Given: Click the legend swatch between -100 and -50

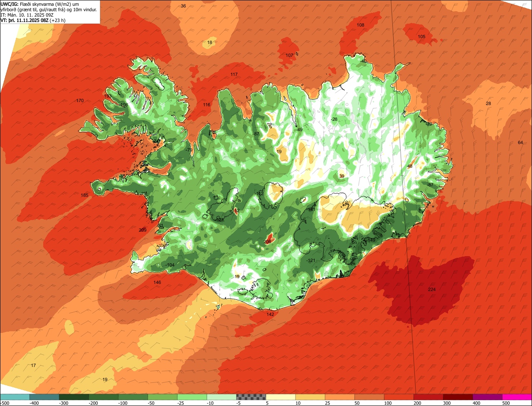Looking at the screenshot, I should (x=133, y=397).
